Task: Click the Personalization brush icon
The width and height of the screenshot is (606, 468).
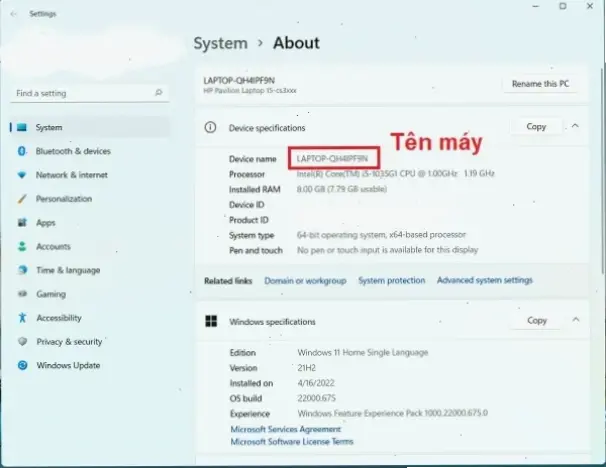Action: [22, 199]
